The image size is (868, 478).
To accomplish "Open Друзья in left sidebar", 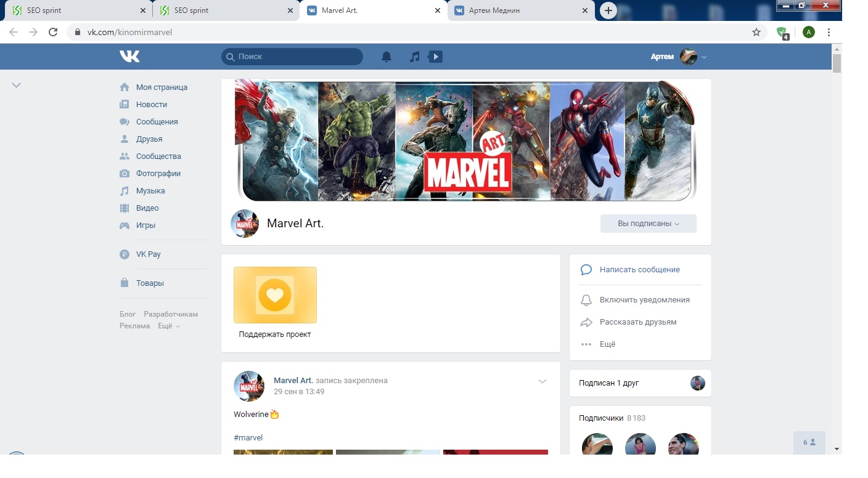I will pos(149,139).
